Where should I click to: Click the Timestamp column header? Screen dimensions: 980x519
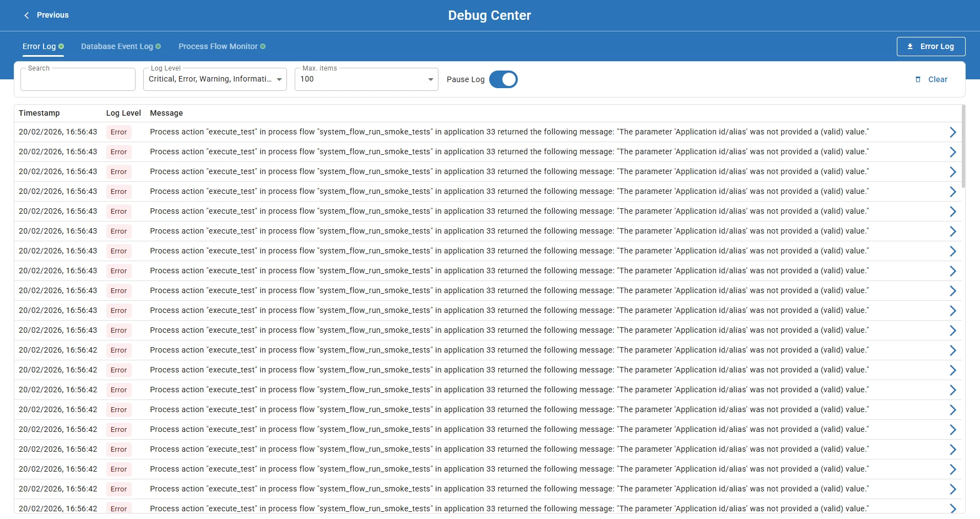tap(39, 113)
